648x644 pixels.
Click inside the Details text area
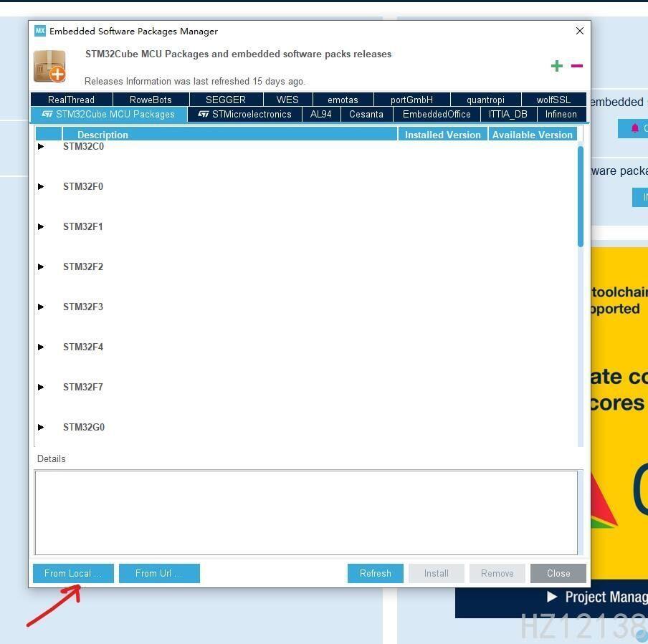[x=306, y=513]
